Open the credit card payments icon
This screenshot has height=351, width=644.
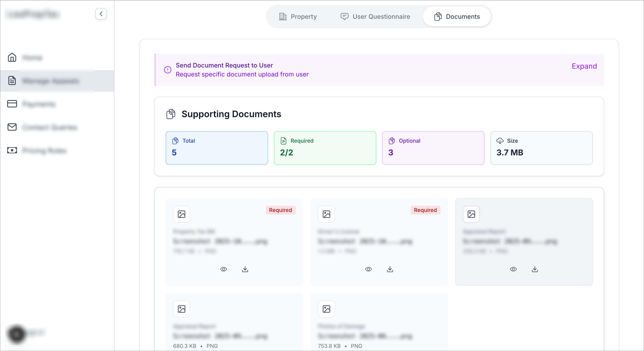[x=12, y=104]
